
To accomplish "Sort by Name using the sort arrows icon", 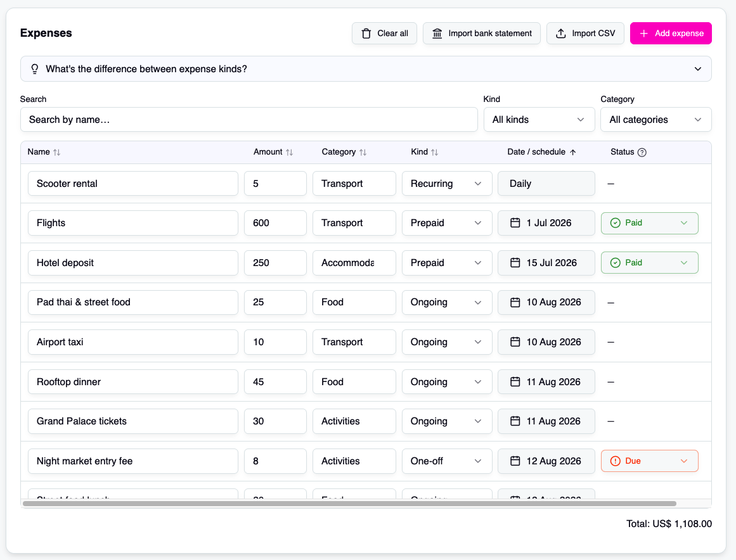I will [57, 152].
